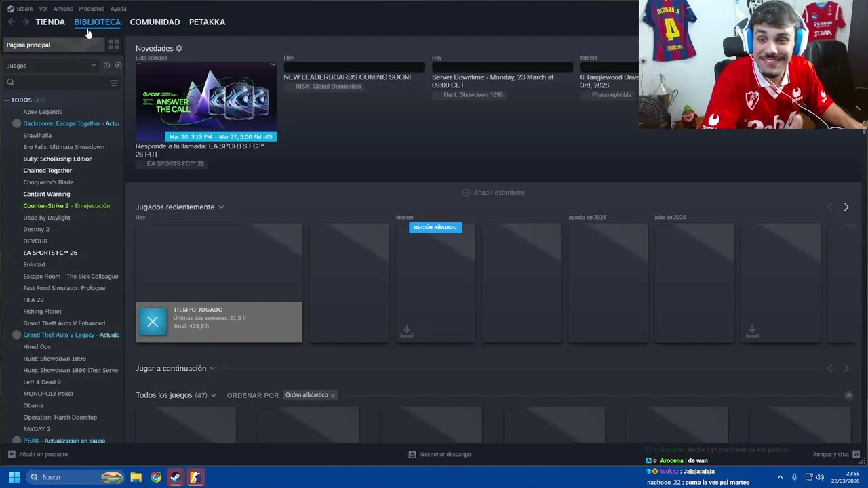Filter by ready-to-play games icon
This screenshot has height=488, width=868.
click(118, 66)
